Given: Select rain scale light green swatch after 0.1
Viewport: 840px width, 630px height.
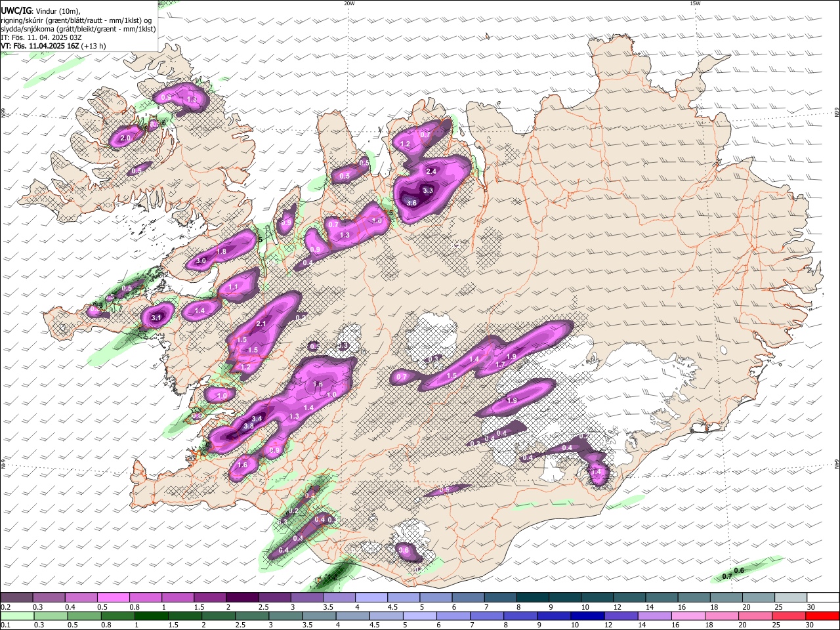Looking at the screenshot, I should point(17,616).
